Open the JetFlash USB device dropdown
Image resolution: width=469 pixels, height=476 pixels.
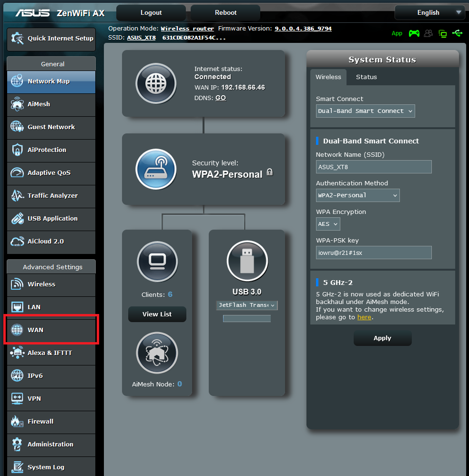click(x=247, y=305)
